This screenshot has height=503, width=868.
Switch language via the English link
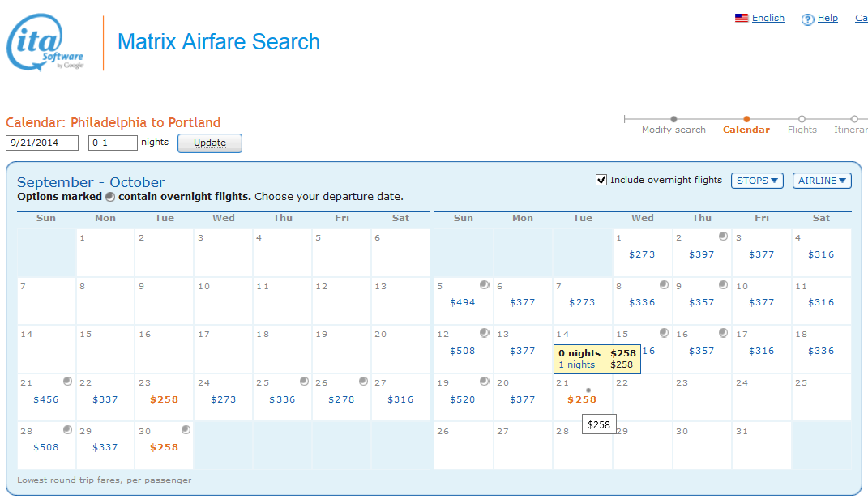(x=768, y=18)
